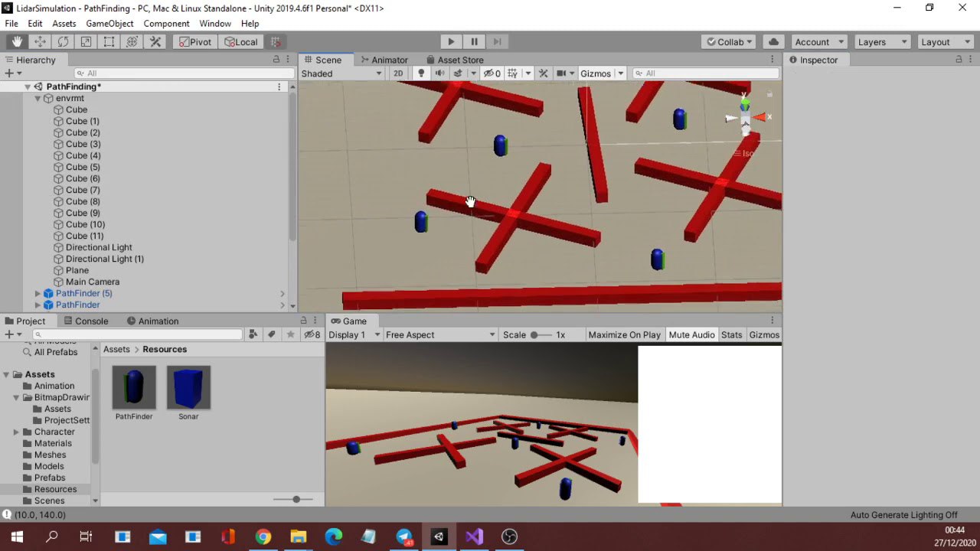Select the Rotate tool

pyautogui.click(x=63, y=42)
